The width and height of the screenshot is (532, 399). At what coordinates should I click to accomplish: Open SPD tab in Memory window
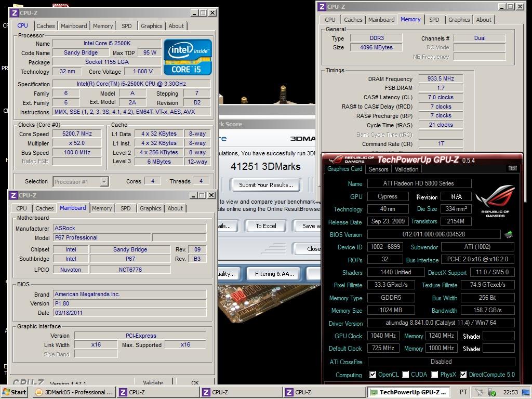pyautogui.click(x=434, y=20)
